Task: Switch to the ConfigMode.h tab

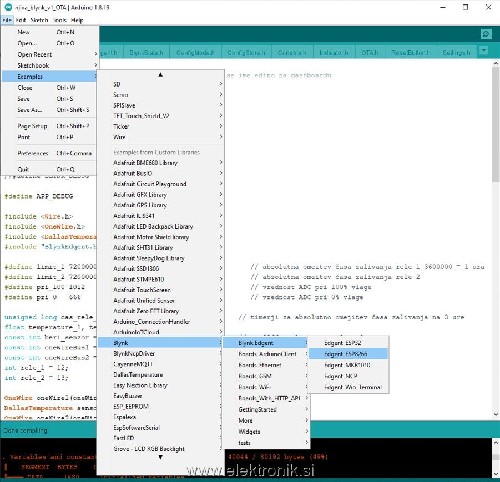Action: [195, 53]
